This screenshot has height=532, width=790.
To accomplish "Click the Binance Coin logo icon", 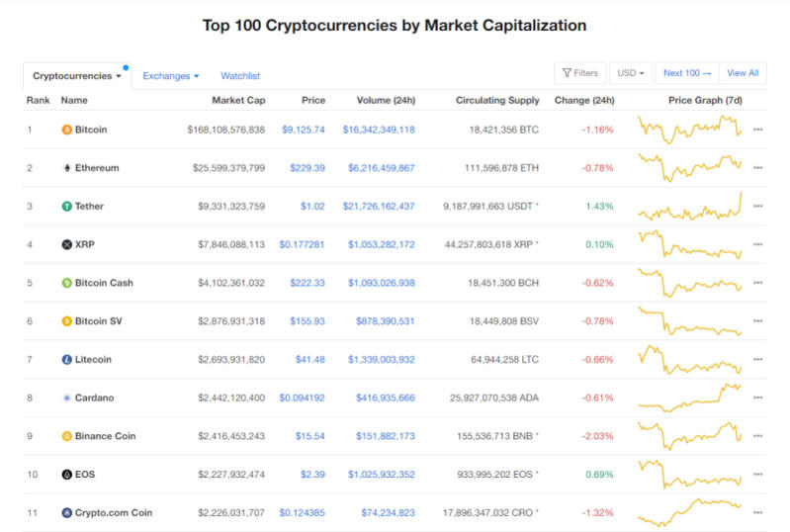I will [x=66, y=436].
